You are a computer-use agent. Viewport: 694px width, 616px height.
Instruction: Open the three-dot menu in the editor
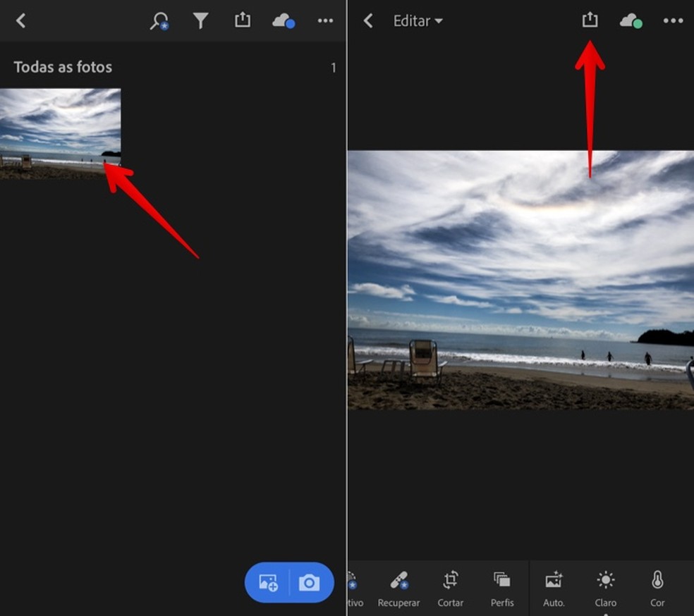(x=674, y=21)
